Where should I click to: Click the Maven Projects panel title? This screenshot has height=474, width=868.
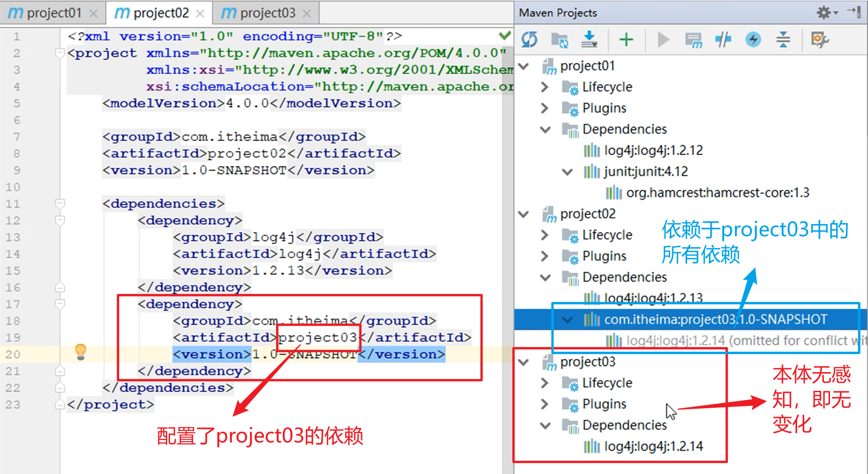click(x=558, y=13)
